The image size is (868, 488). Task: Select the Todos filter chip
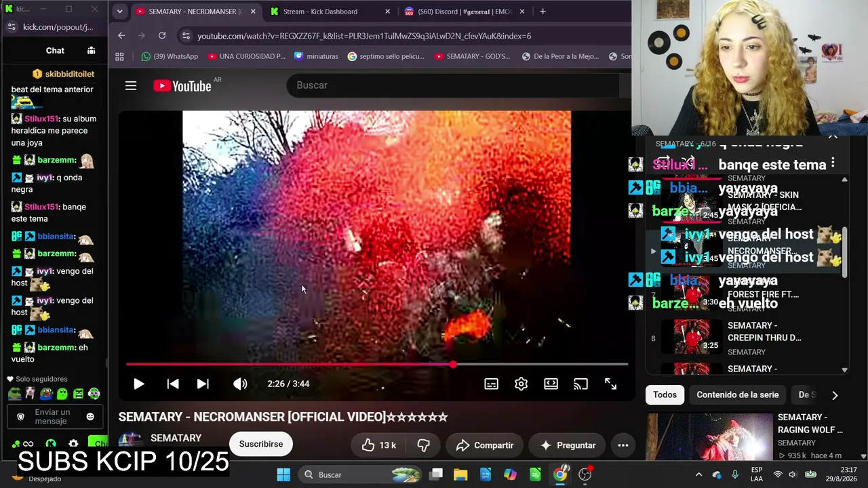(x=665, y=394)
